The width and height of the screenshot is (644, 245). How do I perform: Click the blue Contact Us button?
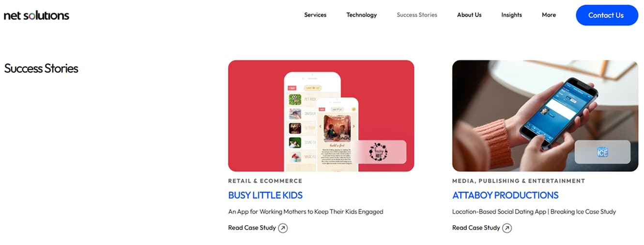click(x=607, y=15)
